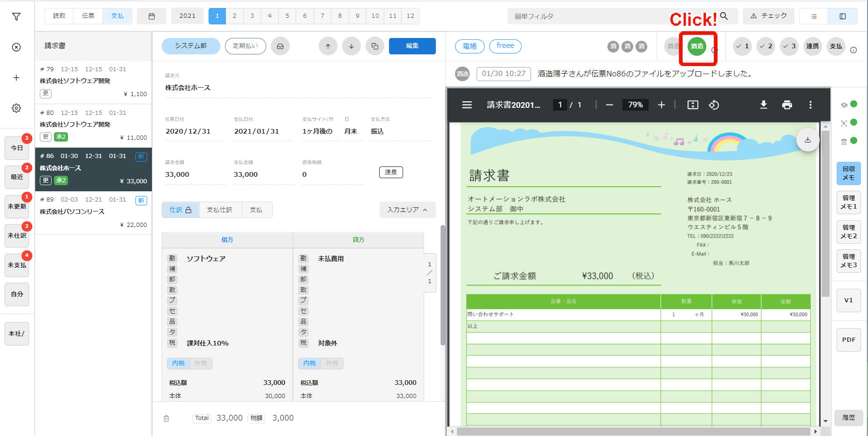Viewport: 868px width, 436px height.
Task: Open the 2021 year selector
Action: point(187,16)
